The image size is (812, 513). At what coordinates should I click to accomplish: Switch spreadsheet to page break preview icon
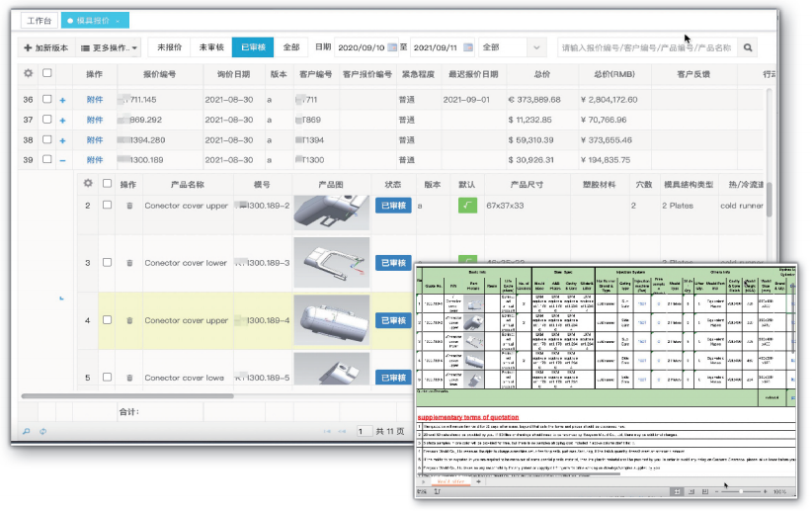point(704,491)
